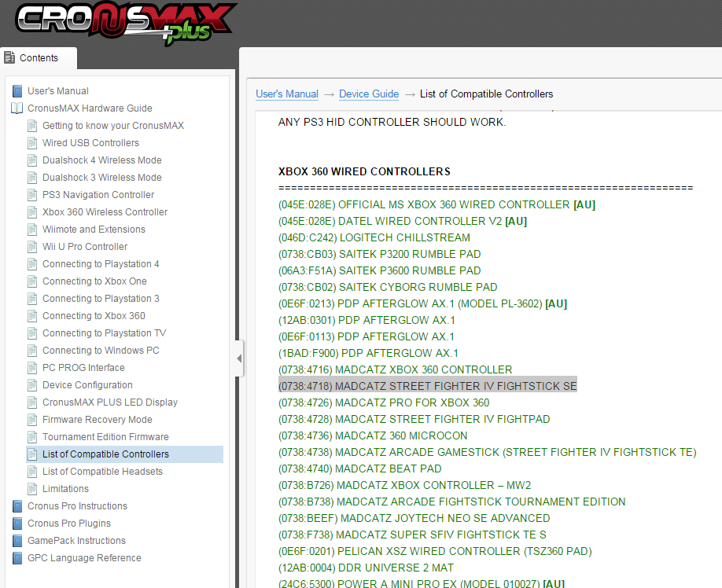
Task: Open the User's Manual breadcrumb link
Action: (x=287, y=94)
